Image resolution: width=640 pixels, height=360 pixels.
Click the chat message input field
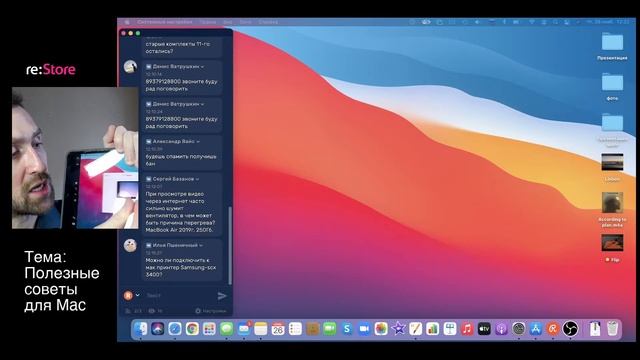pos(180,295)
